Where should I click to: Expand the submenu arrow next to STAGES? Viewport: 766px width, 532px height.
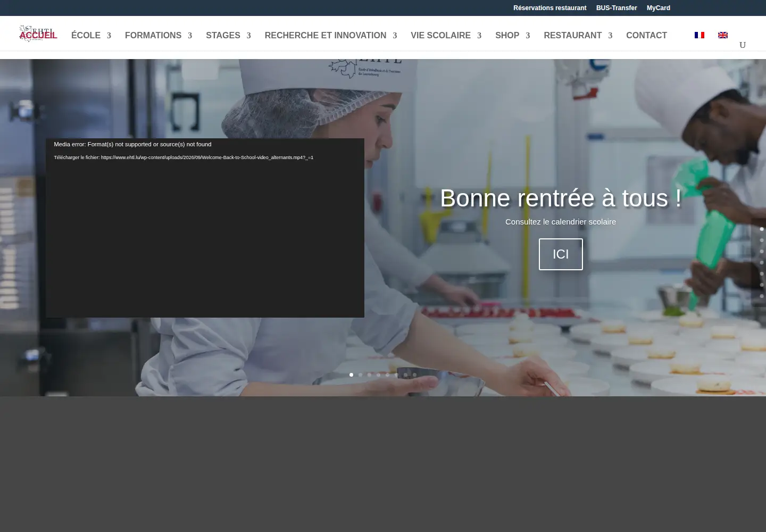(248, 36)
